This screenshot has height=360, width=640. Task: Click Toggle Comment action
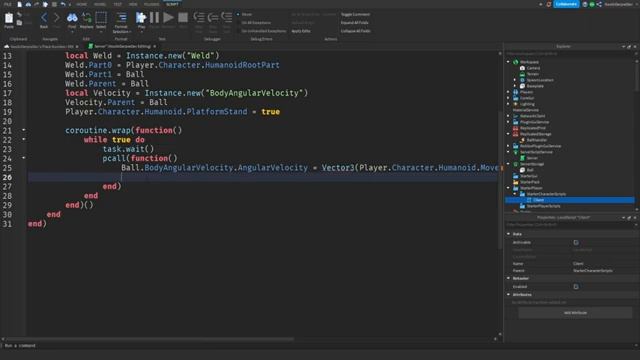(356, 14)
